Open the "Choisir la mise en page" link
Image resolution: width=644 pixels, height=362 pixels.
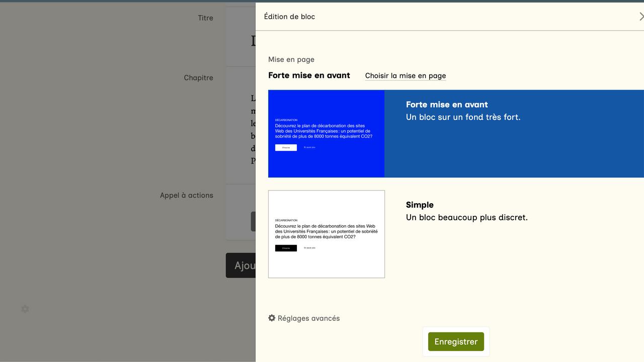click(x=405, y=76)
